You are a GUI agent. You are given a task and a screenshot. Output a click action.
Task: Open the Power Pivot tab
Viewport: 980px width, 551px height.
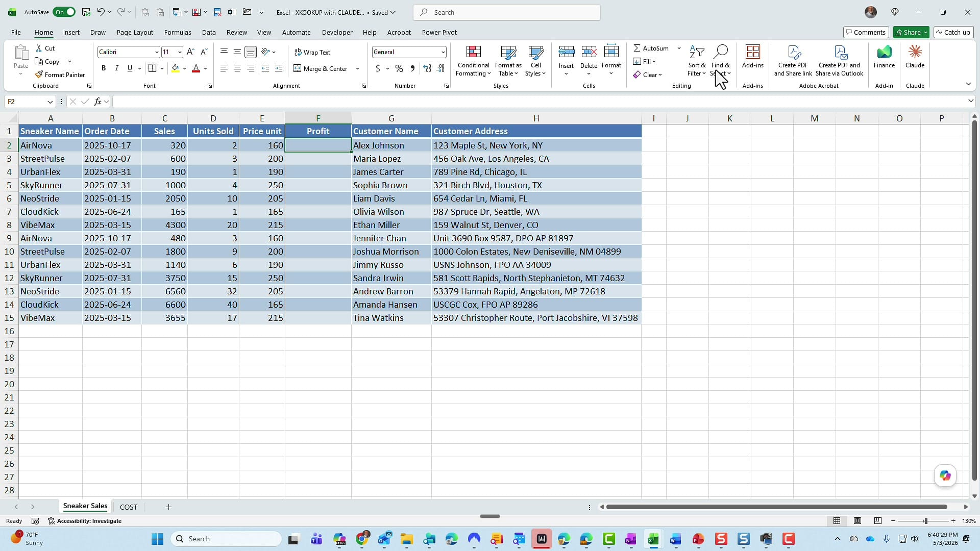click(x=439, y=32)
